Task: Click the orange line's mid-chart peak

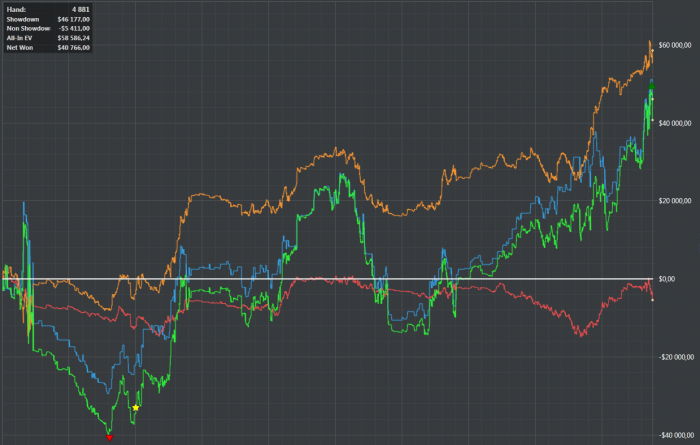Action: 336,149
